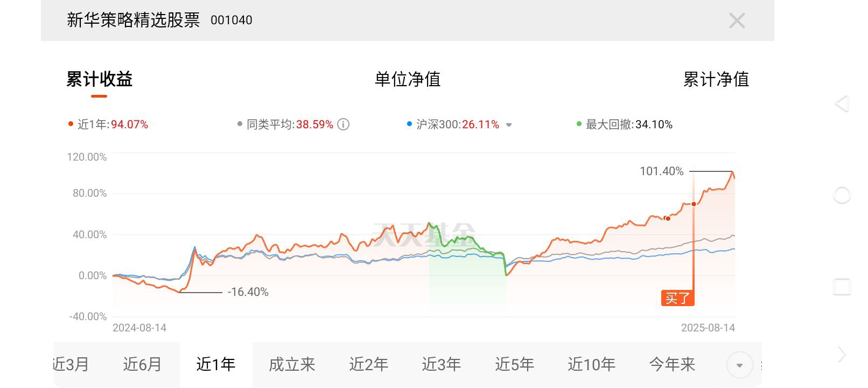Click the gray 同类平均 legend dot
The width and height of the screenshot is (868, 388).
(x=240, y=124)
